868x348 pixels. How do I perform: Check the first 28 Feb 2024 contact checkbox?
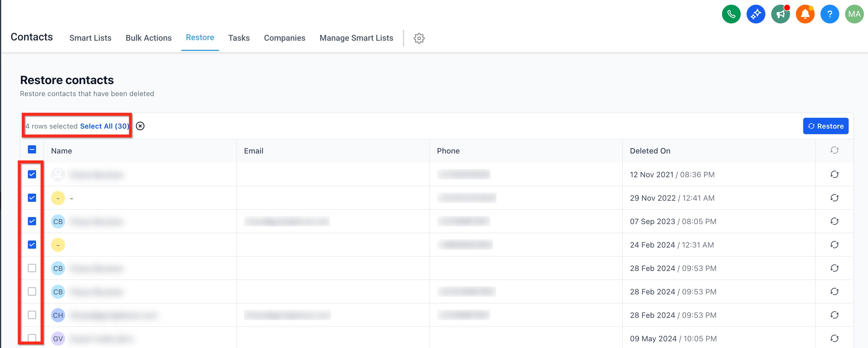(32, 268)
